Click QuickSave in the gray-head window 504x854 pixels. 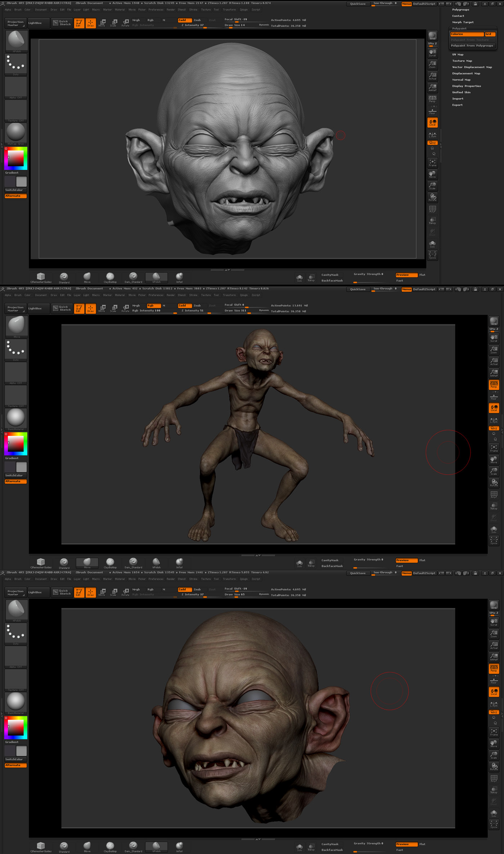pos(358,4)
